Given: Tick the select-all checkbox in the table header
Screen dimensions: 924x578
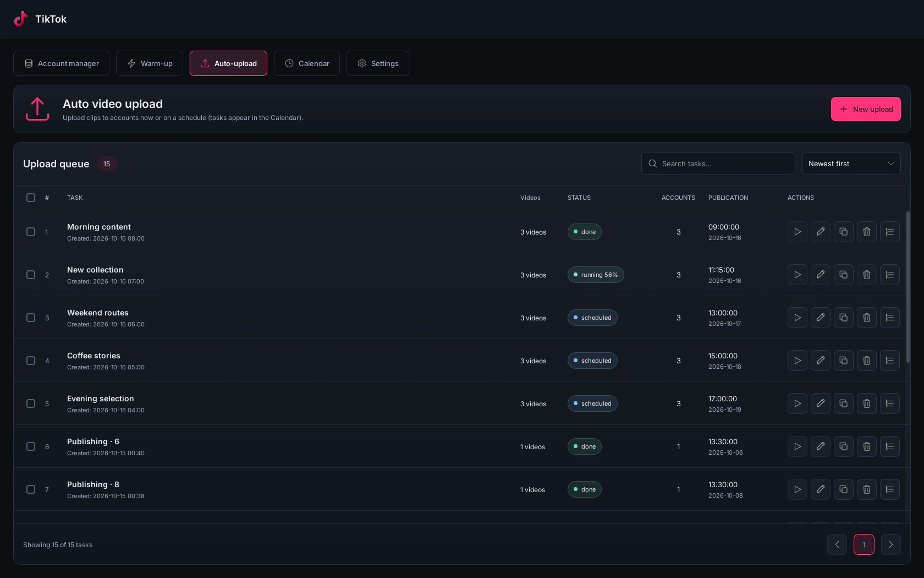Looking at the screenshot, I should click(31, 198).
